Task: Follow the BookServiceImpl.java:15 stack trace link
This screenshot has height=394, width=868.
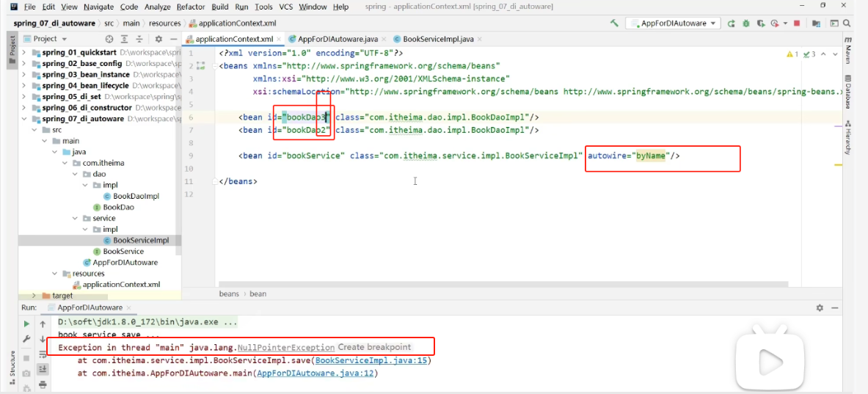Action: click(x=371, y=361)
